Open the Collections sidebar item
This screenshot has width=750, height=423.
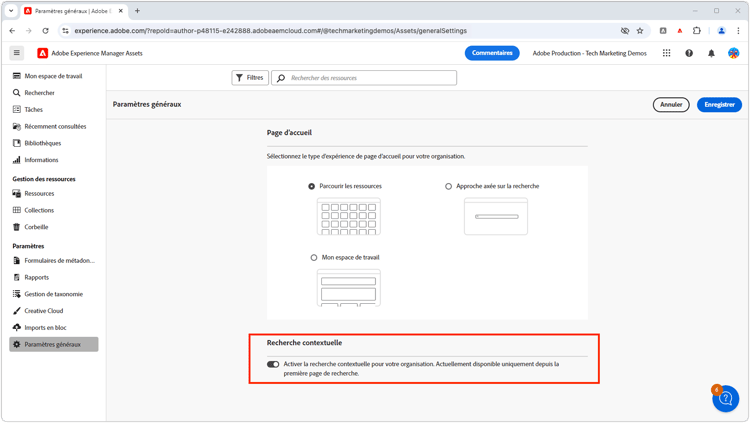[x=54, y=210]
